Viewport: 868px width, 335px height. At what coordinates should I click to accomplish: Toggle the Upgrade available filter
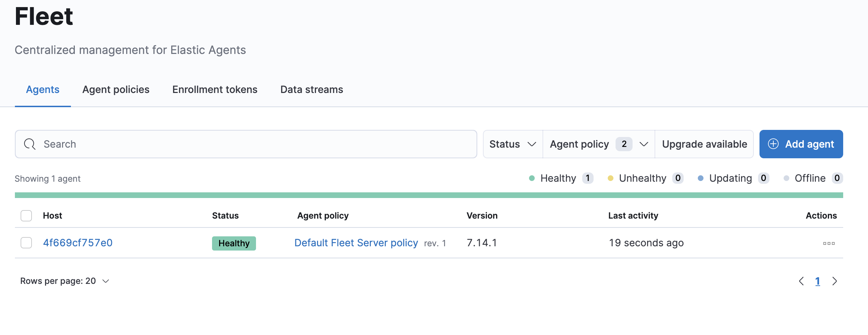click(704, 144)
